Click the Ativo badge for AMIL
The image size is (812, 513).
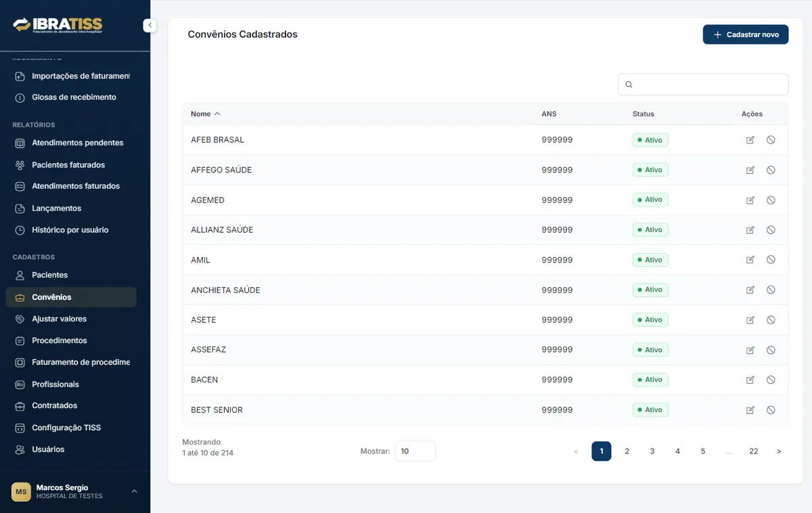click(650, 260)
